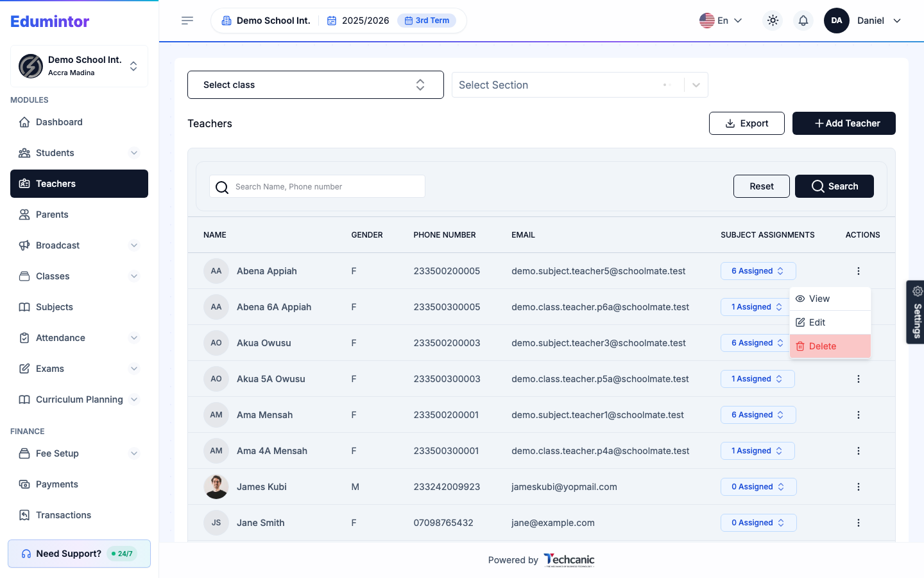Open actions menu for Jane Smith
This screenshot has width=924, height=578.
pos(859,523)
